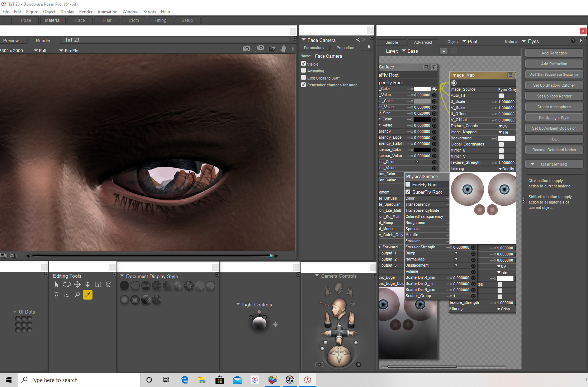
Task: Switch to the Pose room tab
Action: (x=26, y=20)
